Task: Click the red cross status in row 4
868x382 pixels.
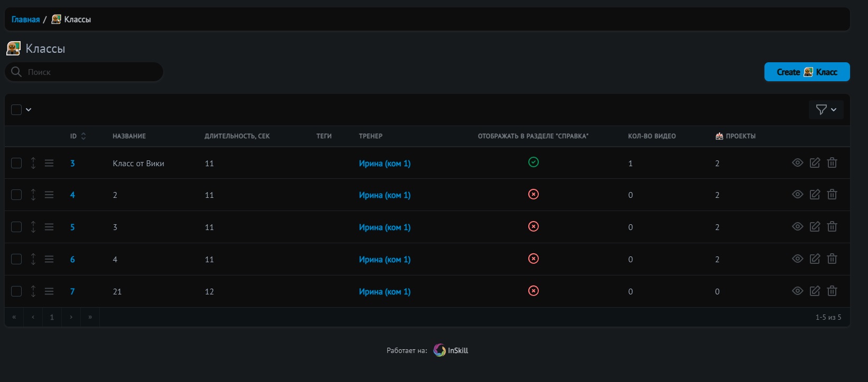Action: pos(534,195)
